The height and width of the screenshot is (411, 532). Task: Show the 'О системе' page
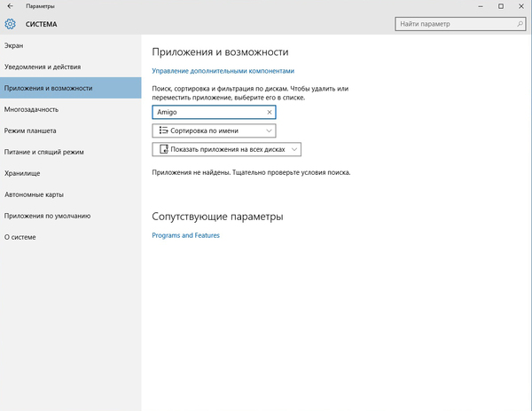(20, 237)
